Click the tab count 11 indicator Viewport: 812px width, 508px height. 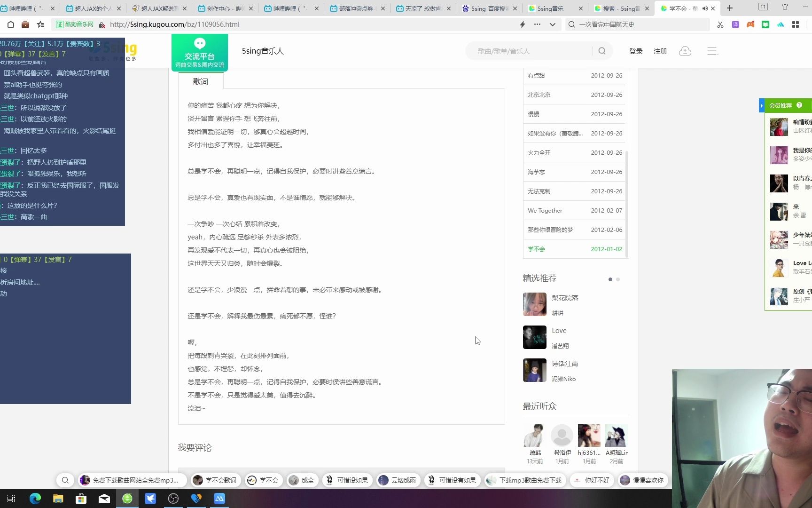(763, 7)
